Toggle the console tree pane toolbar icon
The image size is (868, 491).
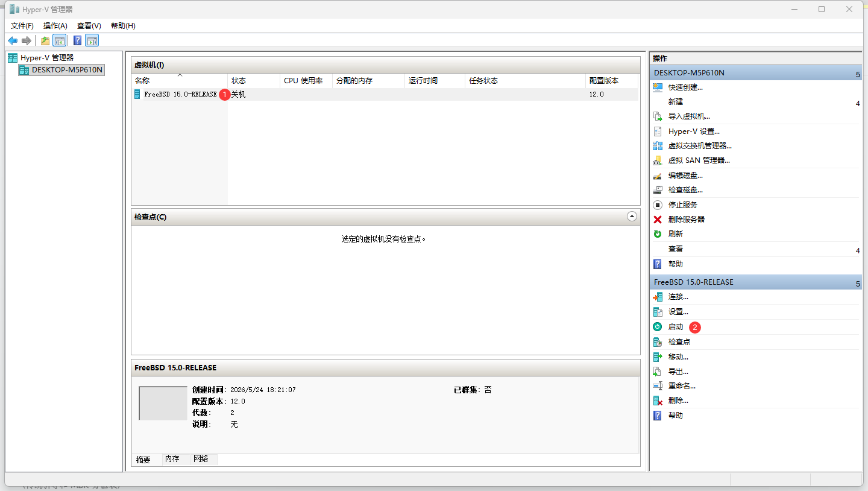(60, 40)
